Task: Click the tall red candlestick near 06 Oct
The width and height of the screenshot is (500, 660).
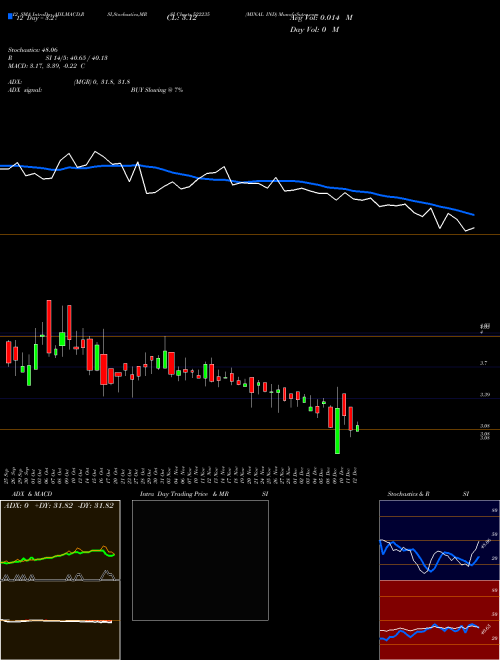Action: 49,327
